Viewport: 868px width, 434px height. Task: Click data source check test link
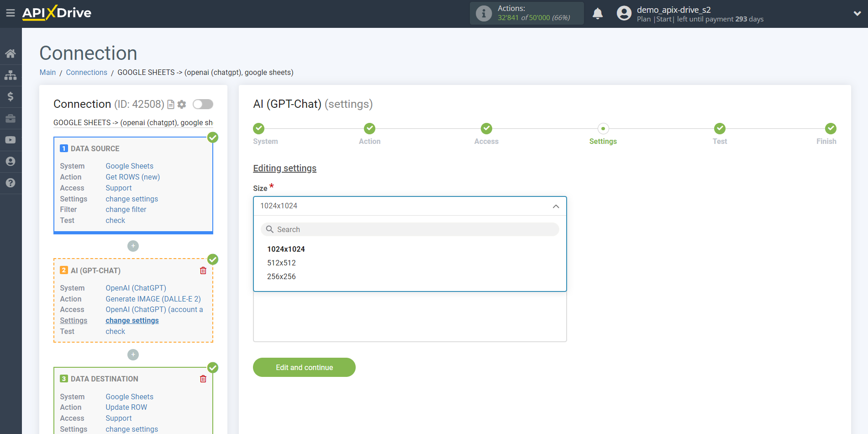point(115,220)
